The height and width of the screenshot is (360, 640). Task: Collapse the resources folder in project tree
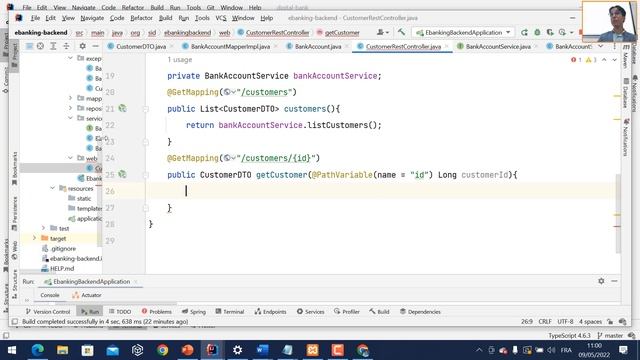tap(53, 188)
